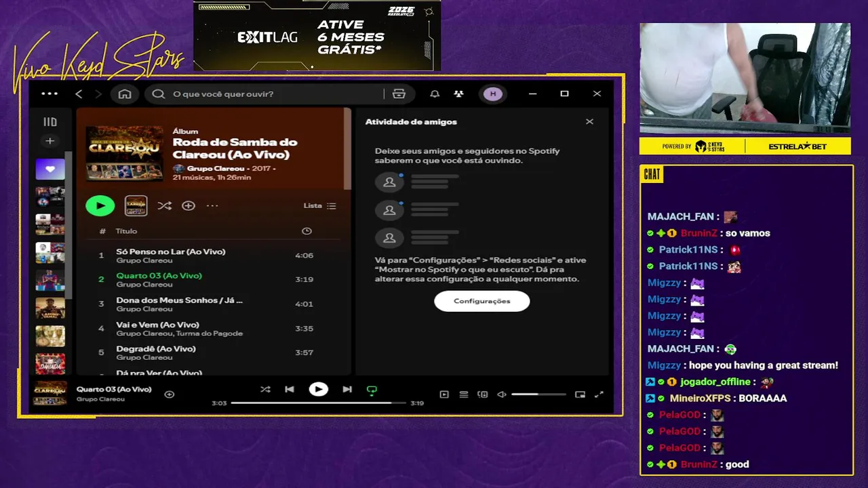Screen dimensions: 868x488
Task: Toggle shuffle in the player bar
Action: (265, 389)
